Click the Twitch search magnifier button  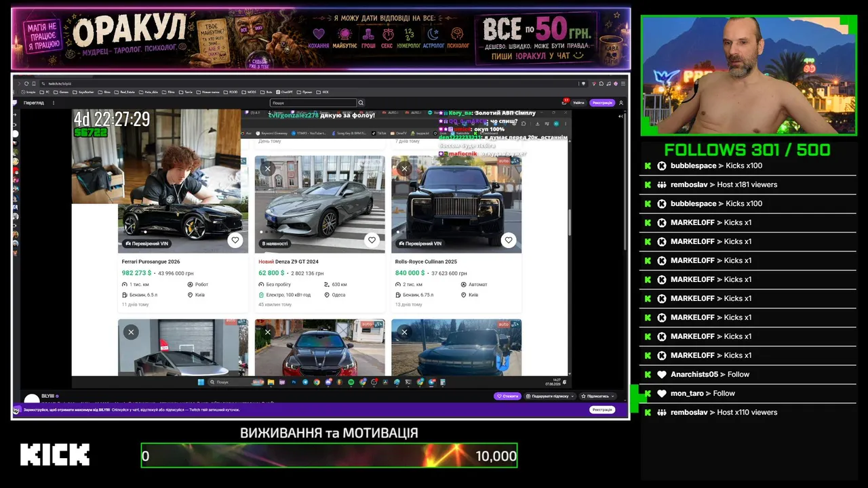pyautogui.click(x=361, y=103)
